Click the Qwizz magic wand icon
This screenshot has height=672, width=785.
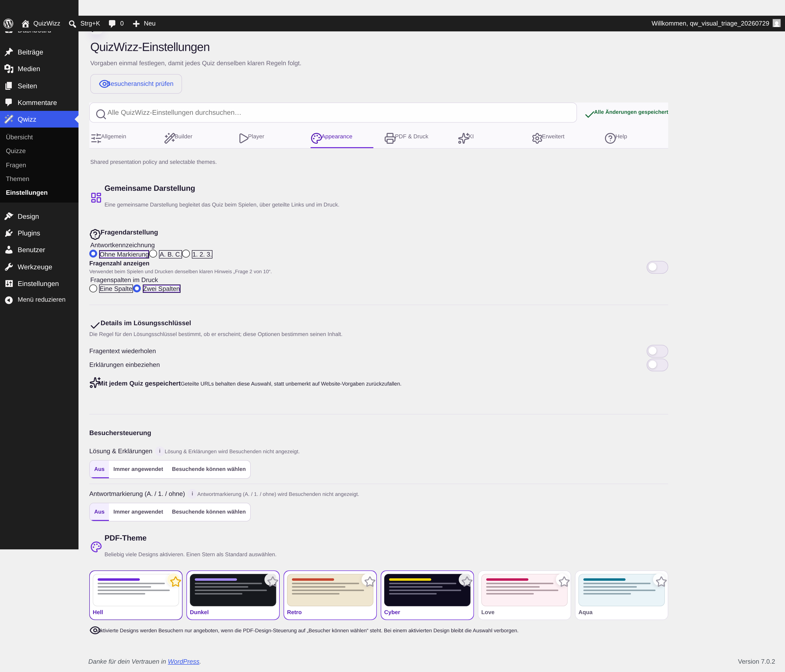point(9,119)
